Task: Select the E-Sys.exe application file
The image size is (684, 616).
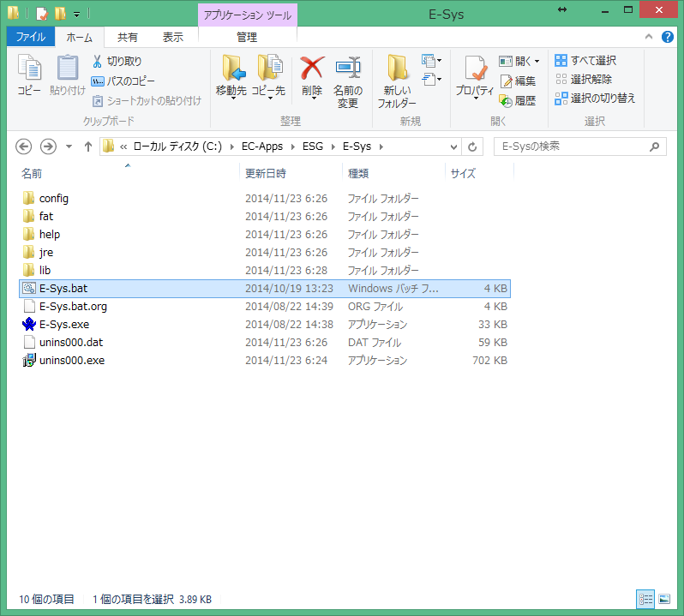Action: pyautogui.click(x=64, y=325)
